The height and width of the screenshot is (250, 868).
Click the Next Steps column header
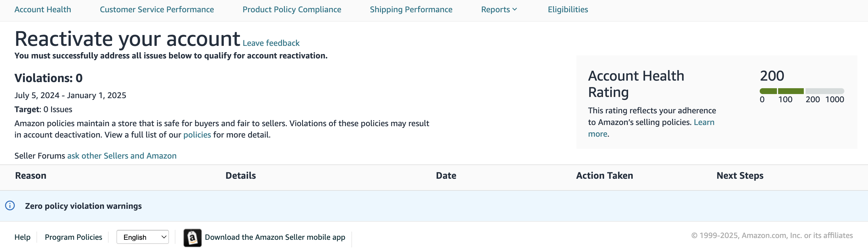(x=740, y=176)
